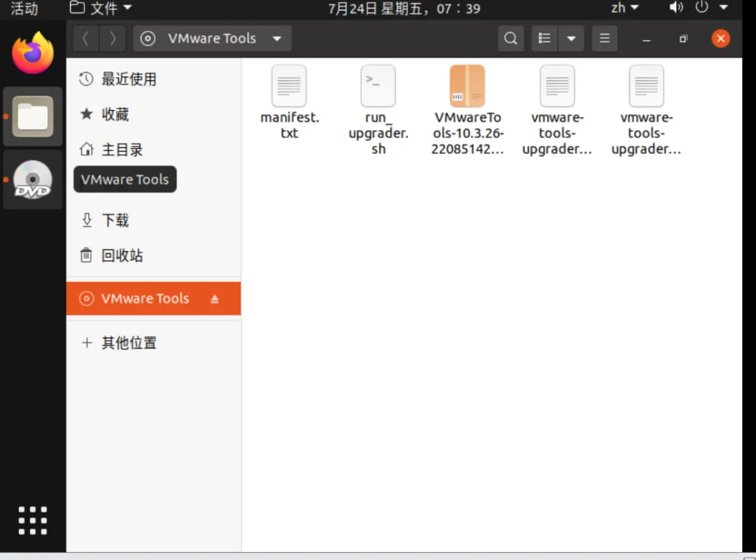Open the hamburger main menu
The height and width of the screenshot is (560, 756).
point(605,38)
